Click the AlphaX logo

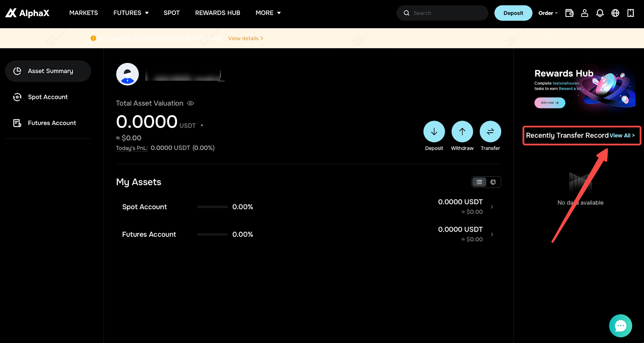pyautogui.click(x=27, y=13)
